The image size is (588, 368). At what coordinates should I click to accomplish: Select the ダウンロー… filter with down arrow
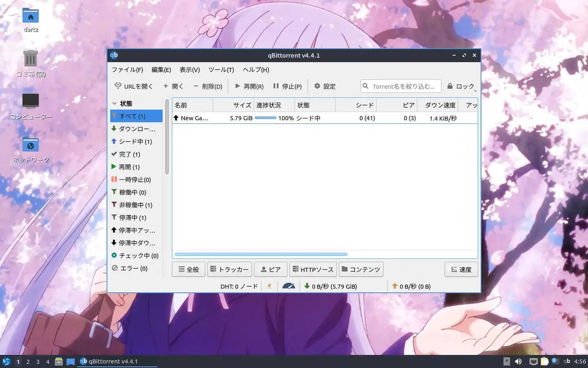pyautogui.click(x=136, y=129)
